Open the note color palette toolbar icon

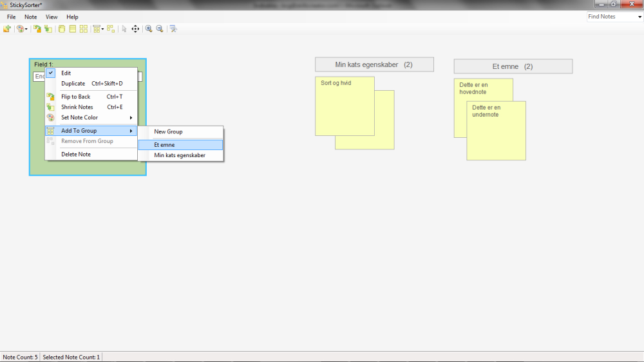(x=20, y=29)
